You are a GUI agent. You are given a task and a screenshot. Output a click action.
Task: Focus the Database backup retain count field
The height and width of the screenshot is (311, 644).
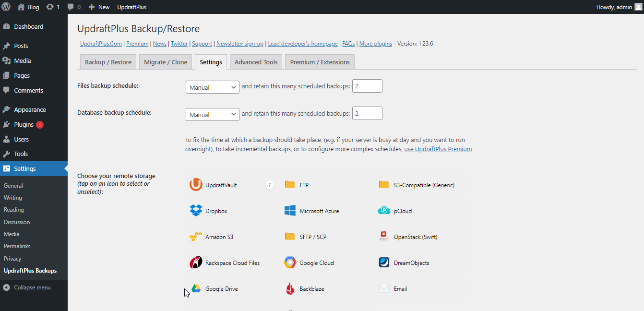[367, 113]
